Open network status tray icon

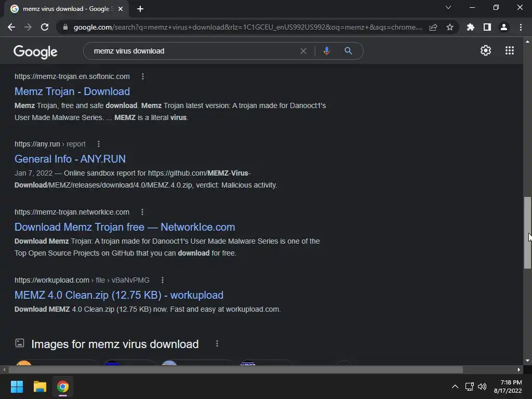(x=470, y=387)
